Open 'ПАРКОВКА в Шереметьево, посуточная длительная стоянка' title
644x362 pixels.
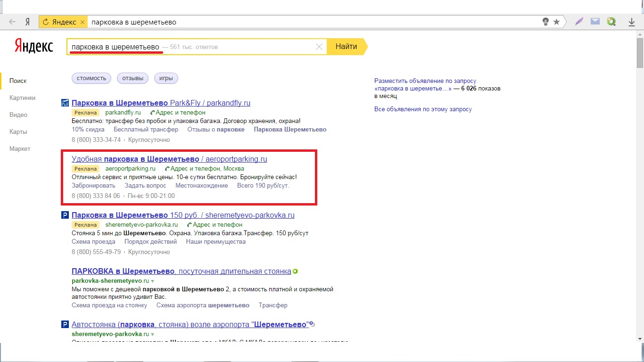click(182, 271)
